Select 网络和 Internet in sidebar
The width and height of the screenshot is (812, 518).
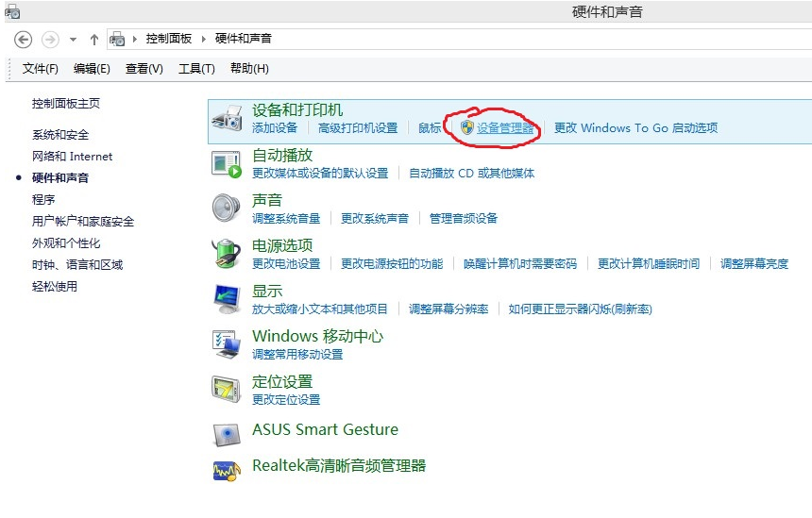72,157
